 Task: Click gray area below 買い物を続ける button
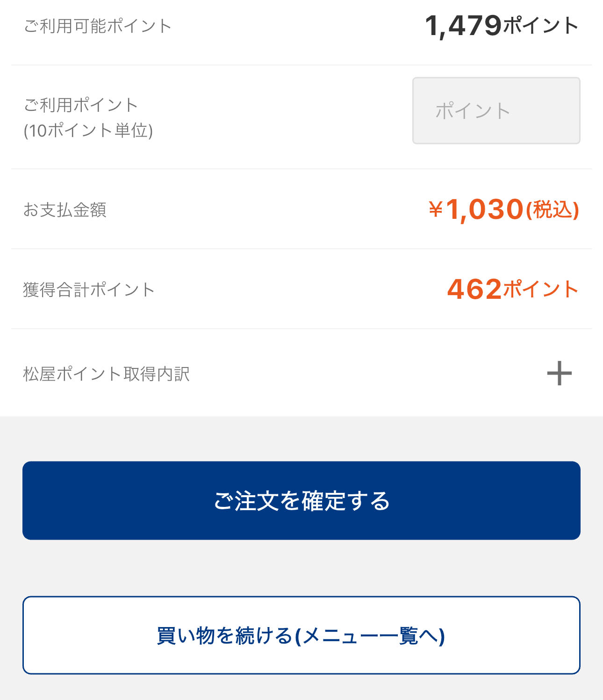coord(301,687)
